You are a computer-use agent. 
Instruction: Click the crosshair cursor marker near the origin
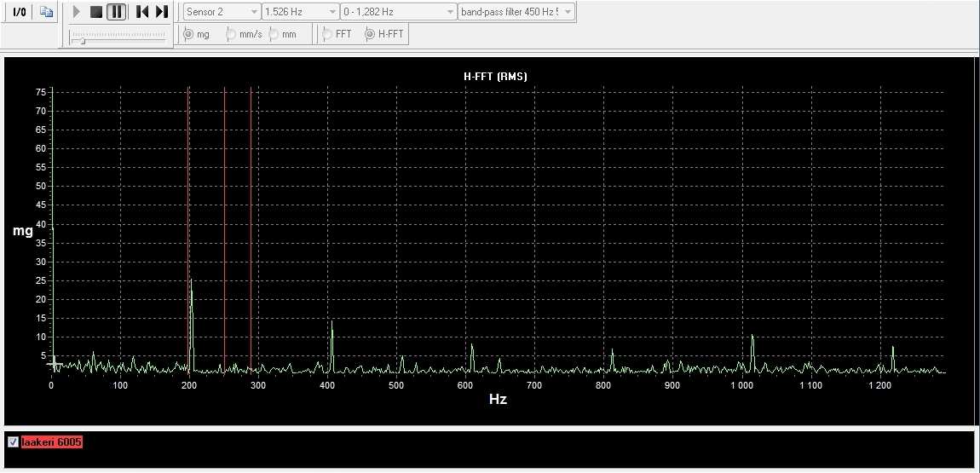(54, 362)
